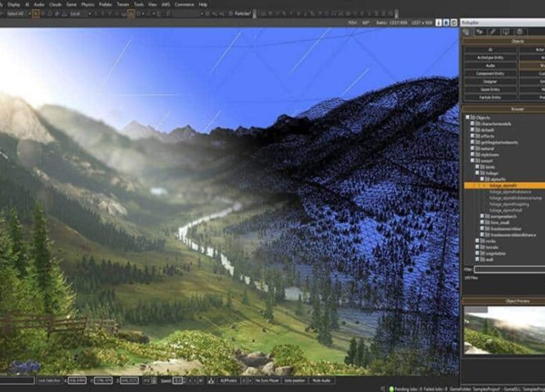
Task: Click the Goto position button
Action: pyautogui.click(x=295, y=381)
